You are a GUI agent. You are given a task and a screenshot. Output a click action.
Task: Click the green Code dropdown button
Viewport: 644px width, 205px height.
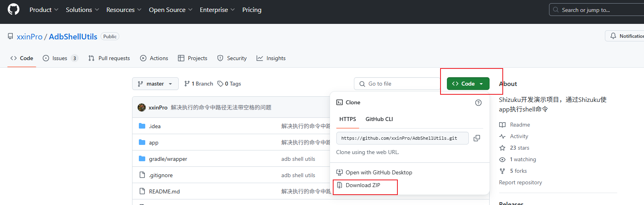(x=468, y=84)
